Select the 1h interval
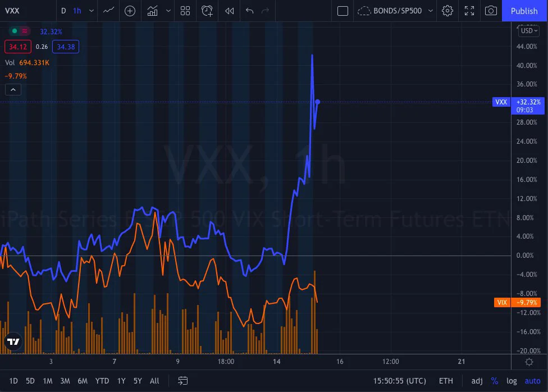The width and height of the screenshot is (548, 392). click(77, 11)
